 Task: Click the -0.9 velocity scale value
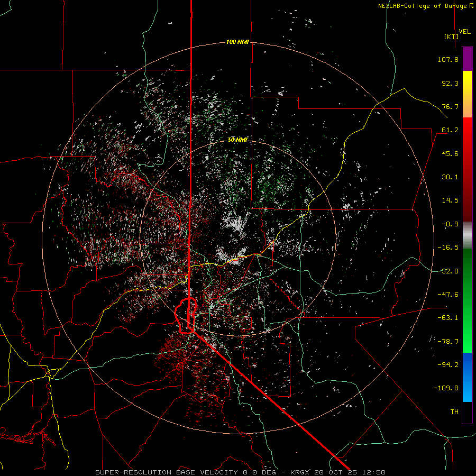[450, 224]
